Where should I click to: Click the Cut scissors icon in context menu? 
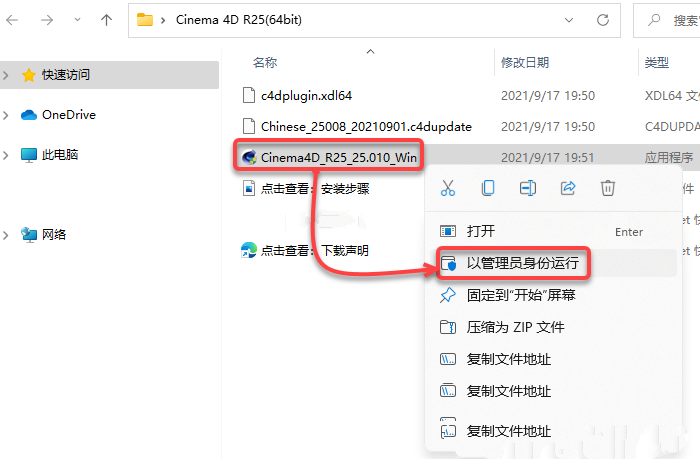[x=448, y=188]
